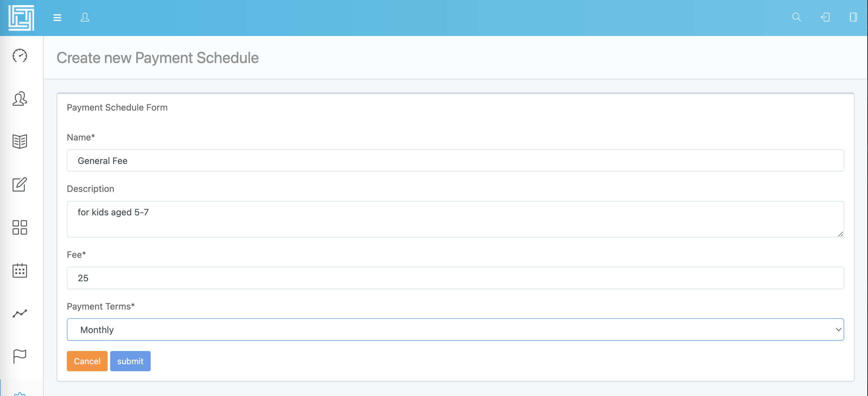This screenshot has height=396, width=868.
Task: Open the search magnifier icon
Action: coord(796,17)
